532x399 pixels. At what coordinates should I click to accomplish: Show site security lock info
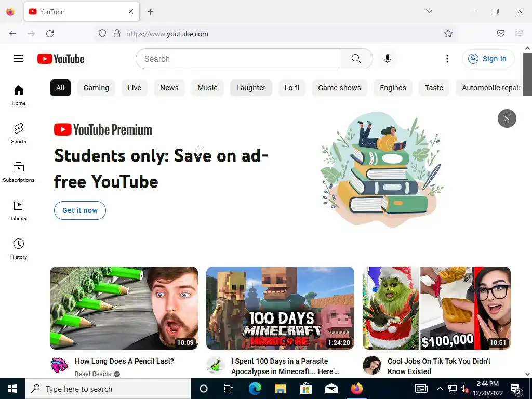[117, 34]
